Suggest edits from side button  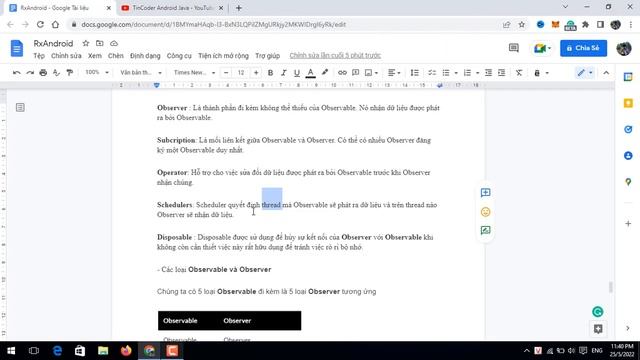tap(485, 231)
